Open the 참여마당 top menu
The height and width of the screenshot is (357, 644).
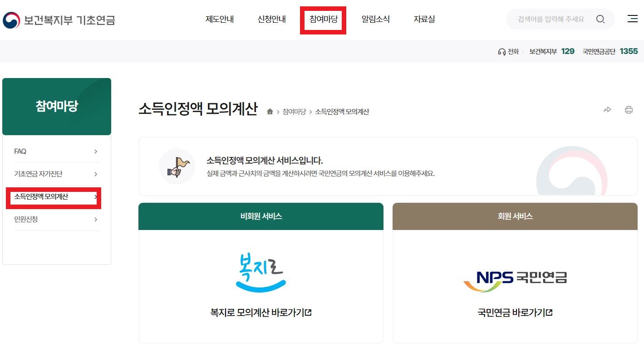[x=324, y=20]
